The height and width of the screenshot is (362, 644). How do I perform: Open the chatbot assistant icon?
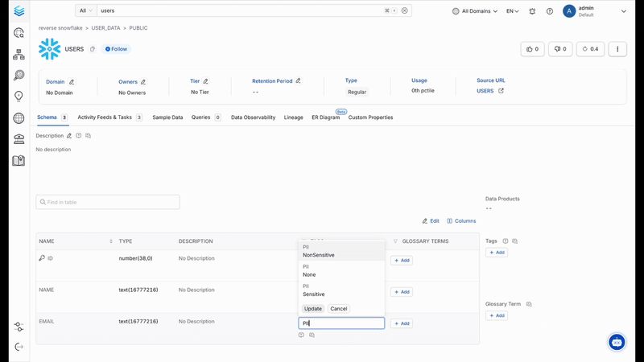(x=617, y=342)
